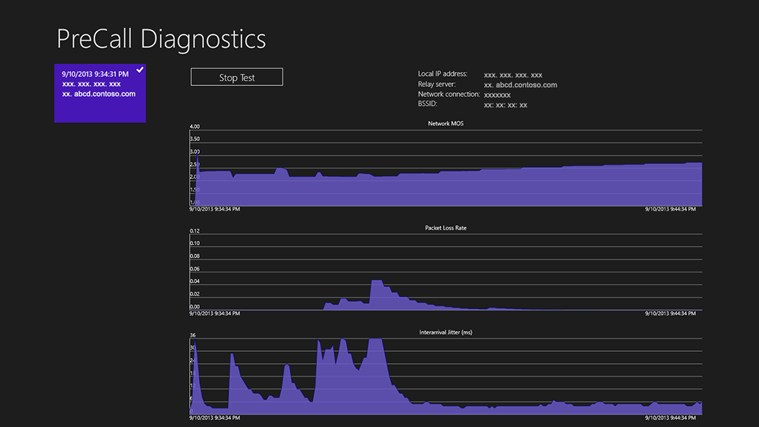Click the relay server value xx. abcd.contoso.com
Screen dimensions: 759x427
tap(520, 85)
